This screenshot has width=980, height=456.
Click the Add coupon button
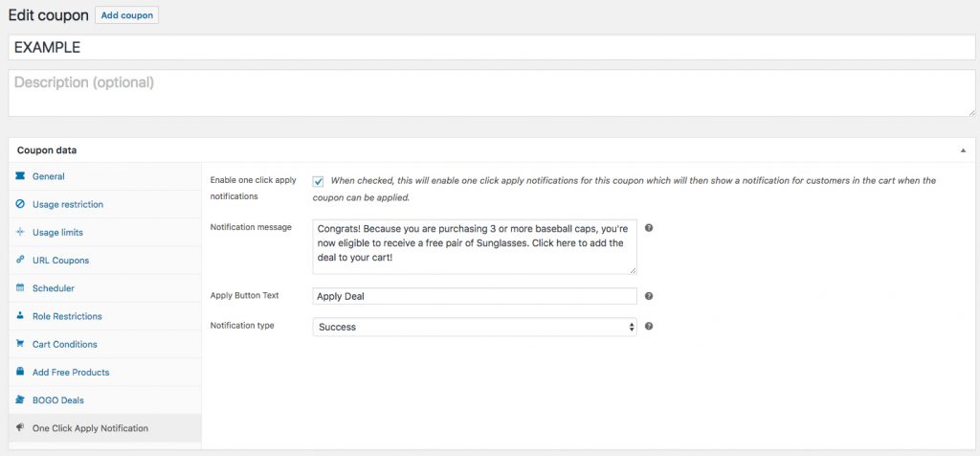(x=126, y=15)
